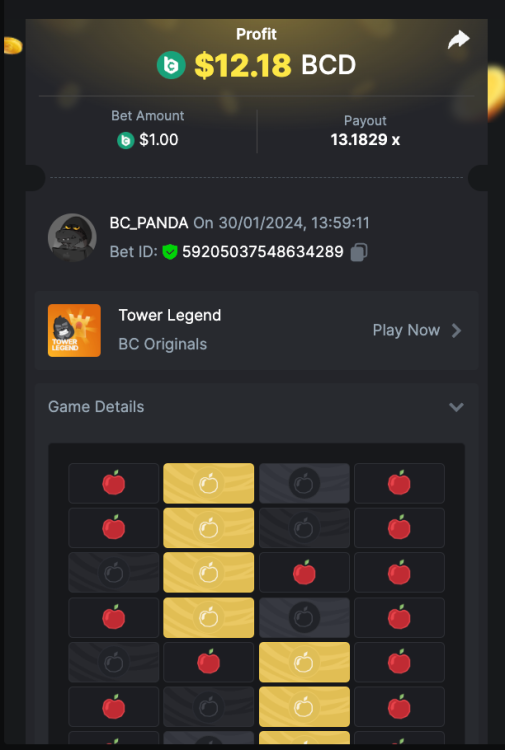Screen dimensions: 505x750
Task: Click the Tower Legend title text
Action: (x=170, y=315)
